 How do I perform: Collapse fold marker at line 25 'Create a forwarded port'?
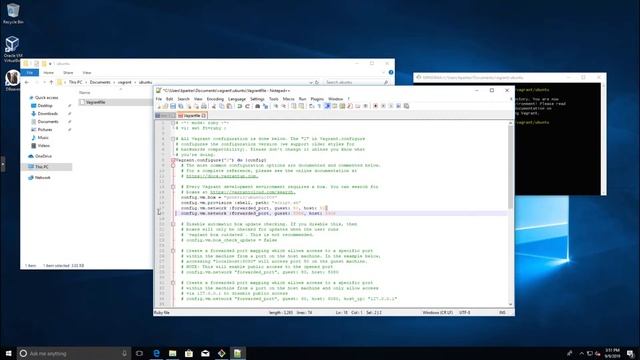pos(173,251)
